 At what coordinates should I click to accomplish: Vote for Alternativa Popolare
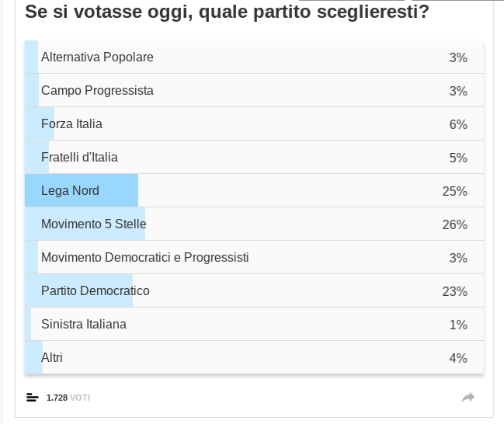click(97, 57)
